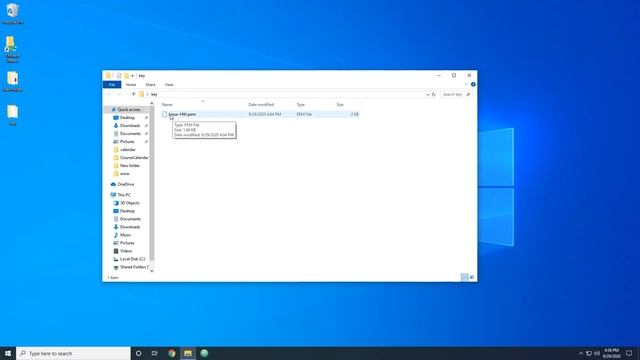The height and width of the screenshot is (360, 640).
Task: Open Videos under This PC
Action: [x=126, y=251]
